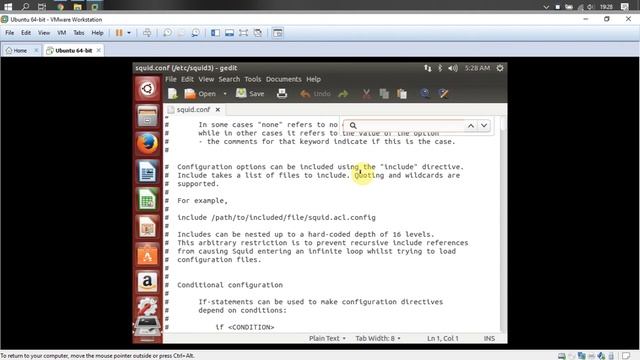Close the squid.conf document tab
Screen dimensions: 640x360
click(x=218, y=109)
